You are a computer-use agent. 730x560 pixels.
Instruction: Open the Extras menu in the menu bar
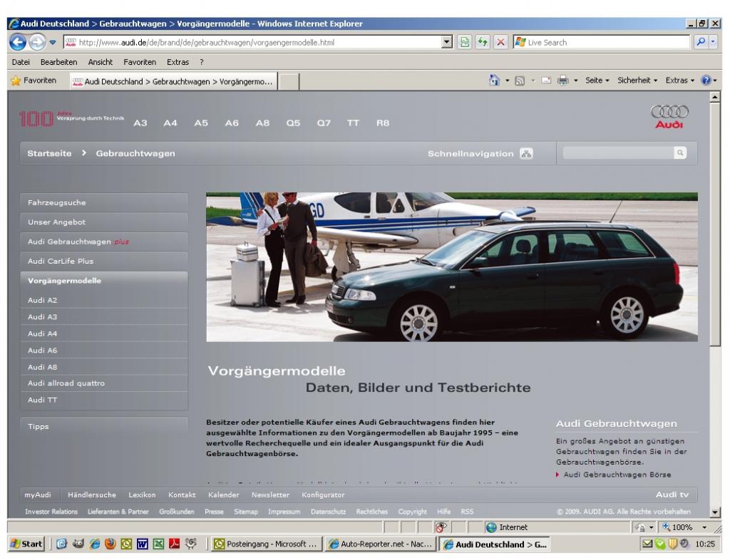pos(178,62)
